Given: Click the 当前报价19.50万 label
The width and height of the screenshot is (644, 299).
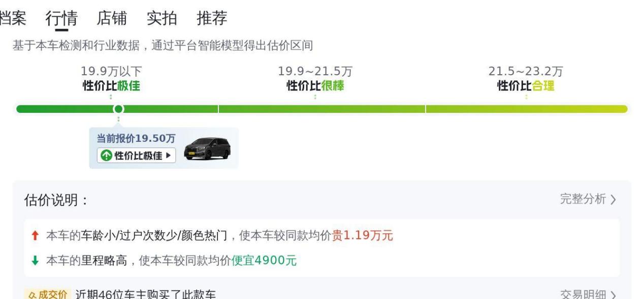Looking at the screenshot, I should 136,139.
